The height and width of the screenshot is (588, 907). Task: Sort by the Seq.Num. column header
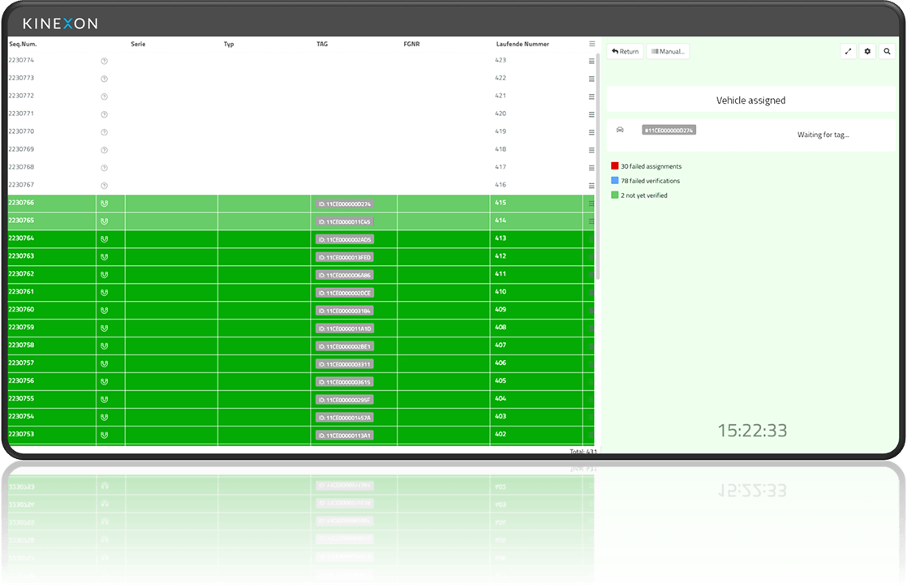click(x=23, y=44)
